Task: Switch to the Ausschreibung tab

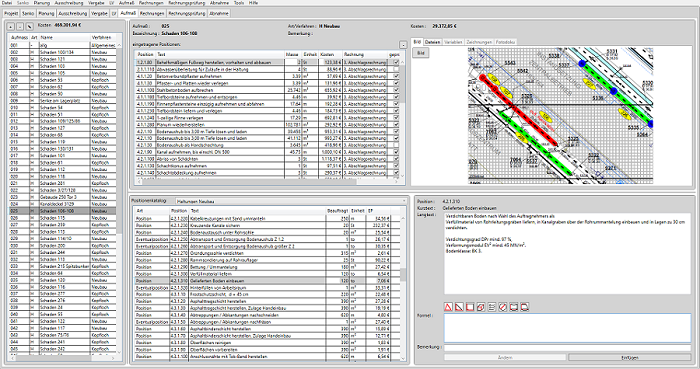Action: point(72,13)
